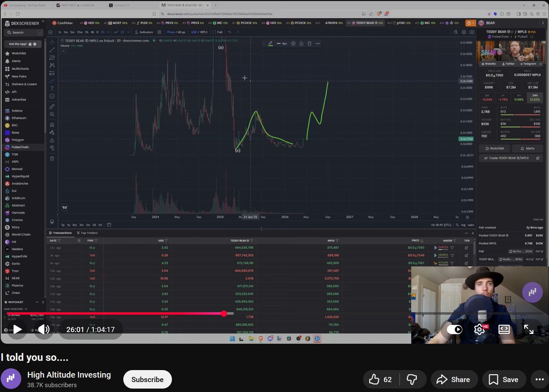
Task: Click the Get the App button
Action: [x=23, y=44]
